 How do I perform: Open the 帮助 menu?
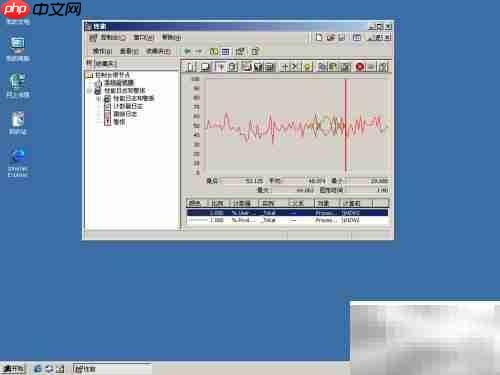pos(171,37)
